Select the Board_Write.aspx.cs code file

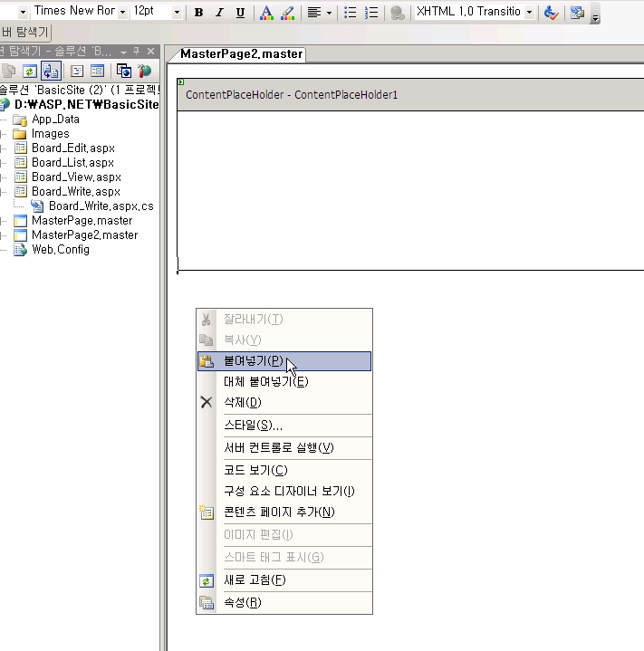[x=101, y=206]
